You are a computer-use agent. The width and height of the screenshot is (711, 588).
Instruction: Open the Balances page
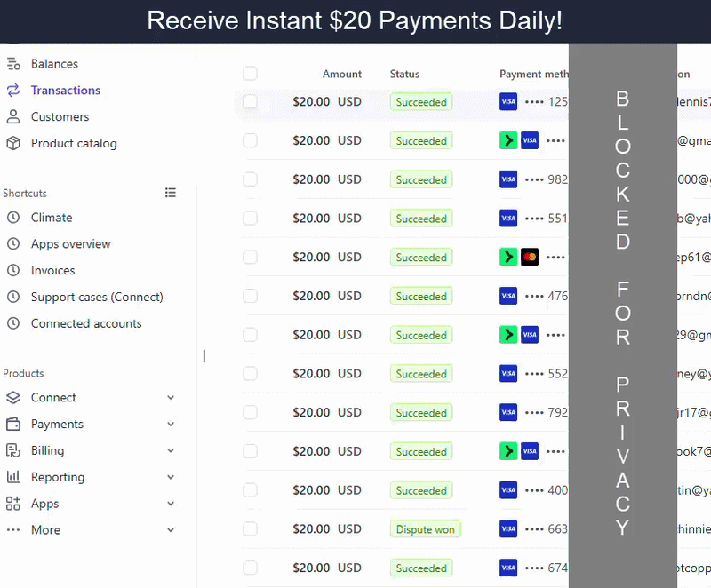point(54,64)
